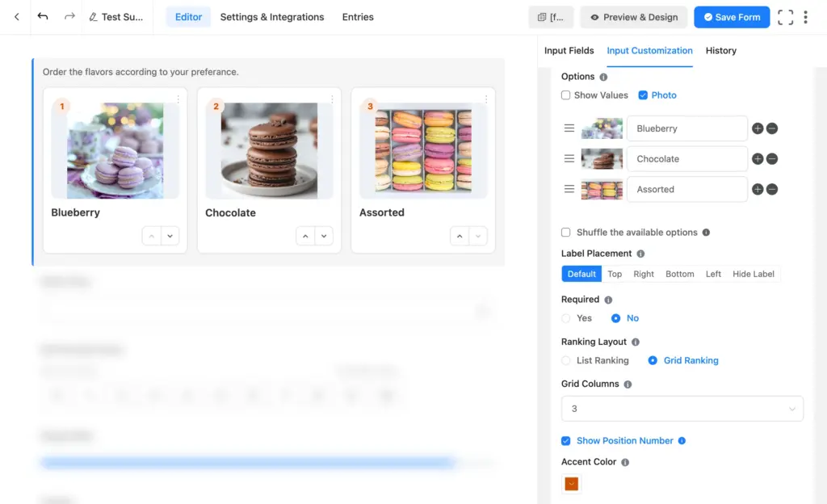The width and height of the screenshot is (827, 504).
Task: Click the shortcode copy button
Action: pyautogui.click(x=551, y=18)
